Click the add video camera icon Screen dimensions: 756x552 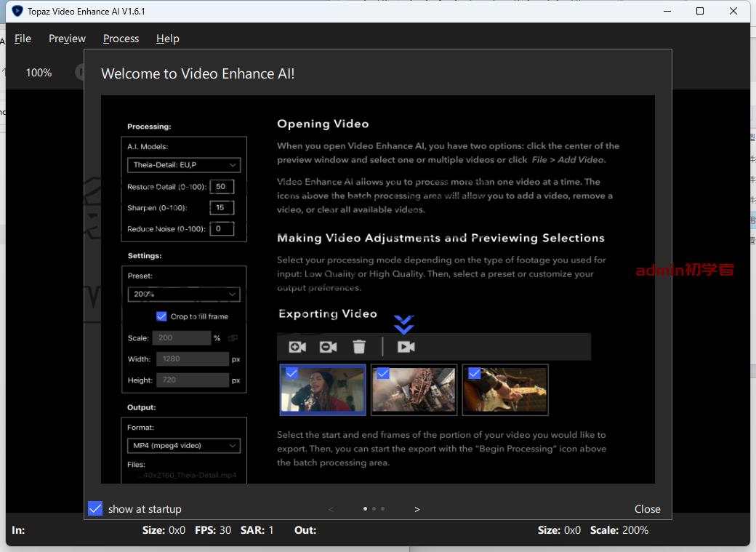297,347
